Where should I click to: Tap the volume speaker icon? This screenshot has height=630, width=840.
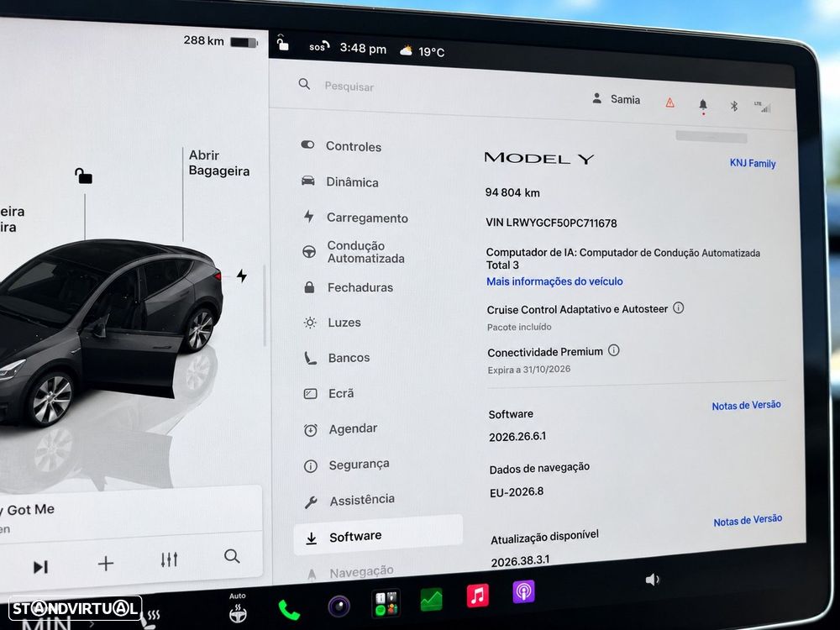point(652,580)
